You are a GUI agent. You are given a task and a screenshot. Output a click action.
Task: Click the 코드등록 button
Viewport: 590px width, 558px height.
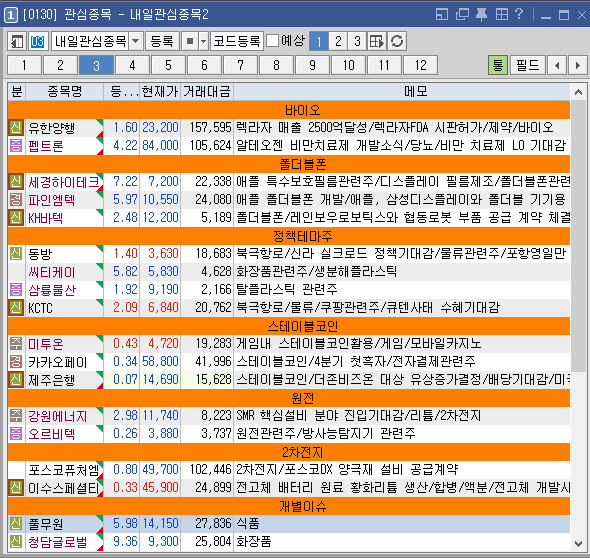click(x=237, y=41)
